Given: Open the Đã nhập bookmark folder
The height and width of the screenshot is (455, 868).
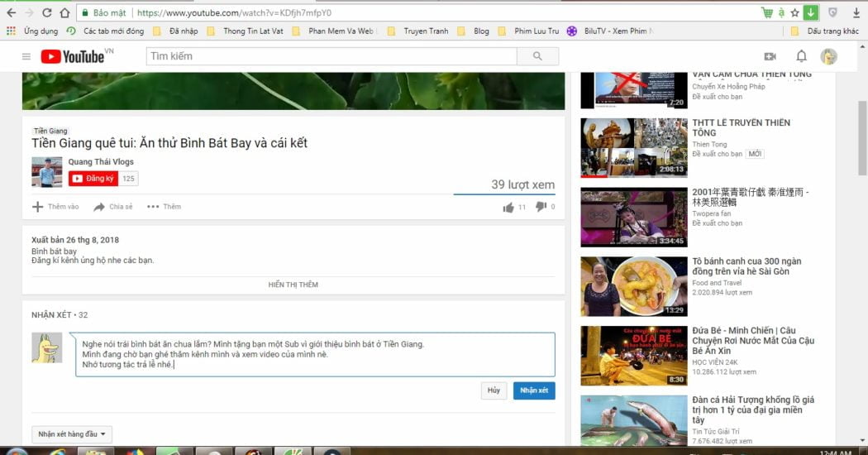Looking at the screenshot, I should [175, 31].
